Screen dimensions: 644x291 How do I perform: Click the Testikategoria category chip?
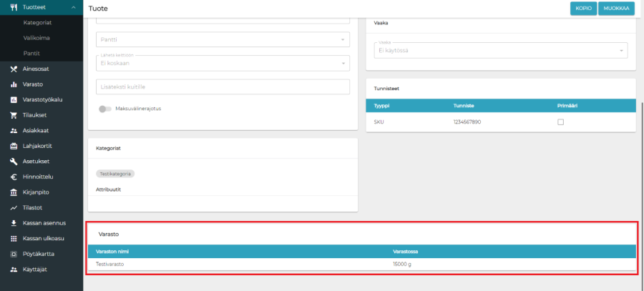point(115,173)
